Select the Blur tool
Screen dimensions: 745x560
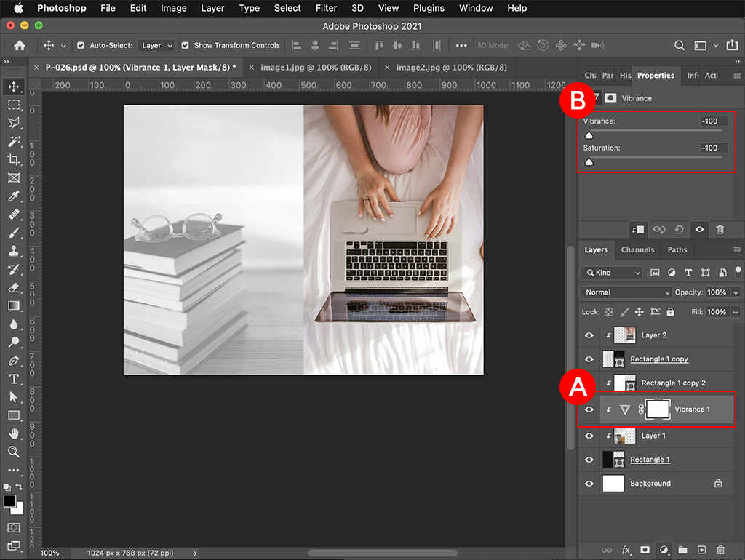[x=14, y=324]
